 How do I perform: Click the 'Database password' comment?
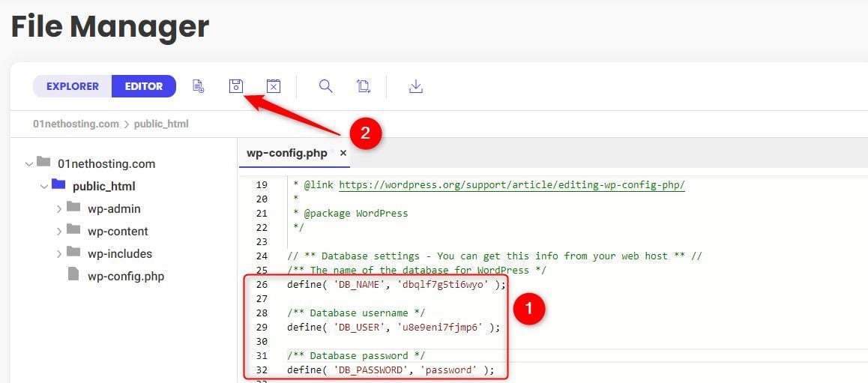(x=356, y=355)
